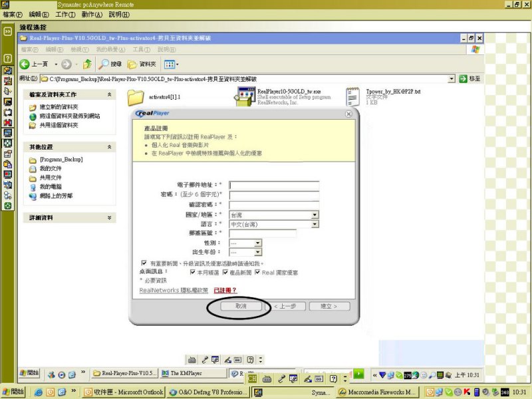Toggle the 產品新聞 checkbox
Viewport: 532px width, 399px height.
click(x=225, y=272)
